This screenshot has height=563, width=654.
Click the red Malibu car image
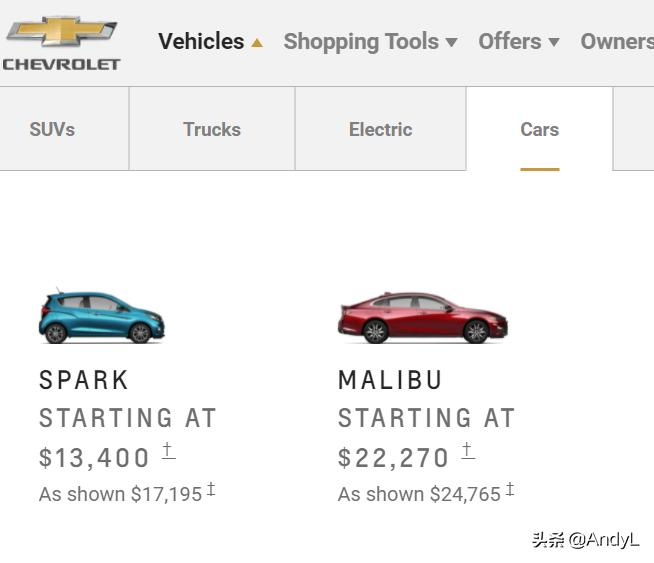422,318
